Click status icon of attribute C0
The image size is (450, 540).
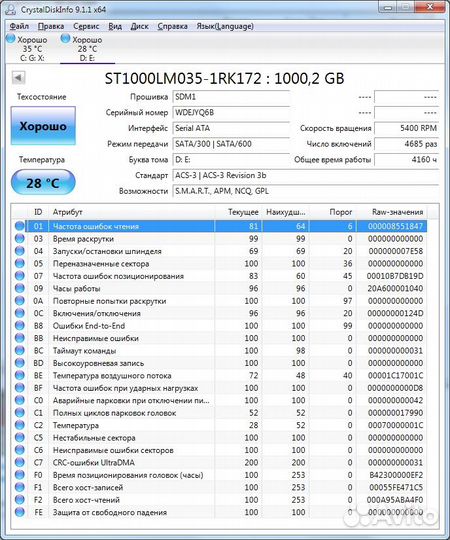click(20, 400)
